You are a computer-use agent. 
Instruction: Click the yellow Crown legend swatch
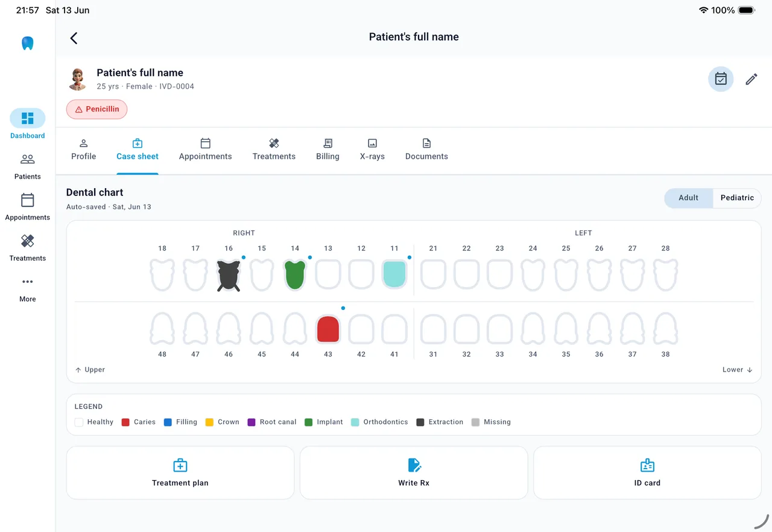pyautogui.click(x=209, y=422)
